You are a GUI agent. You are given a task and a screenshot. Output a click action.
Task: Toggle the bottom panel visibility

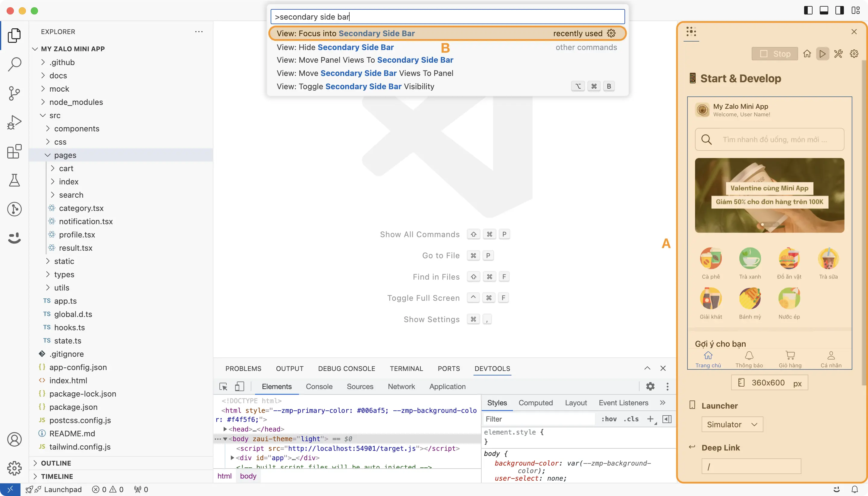tap(824, 10)
